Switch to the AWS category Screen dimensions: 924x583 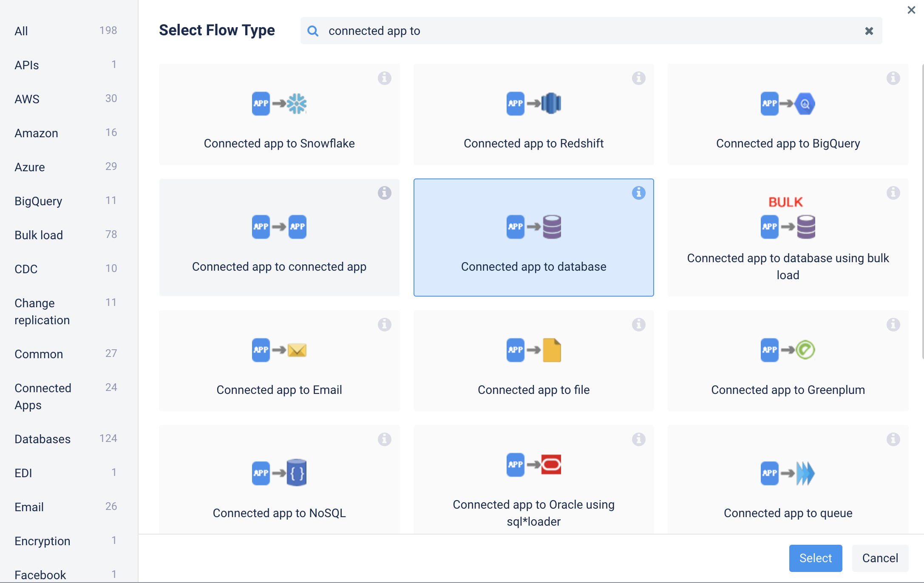click(27, 99)
